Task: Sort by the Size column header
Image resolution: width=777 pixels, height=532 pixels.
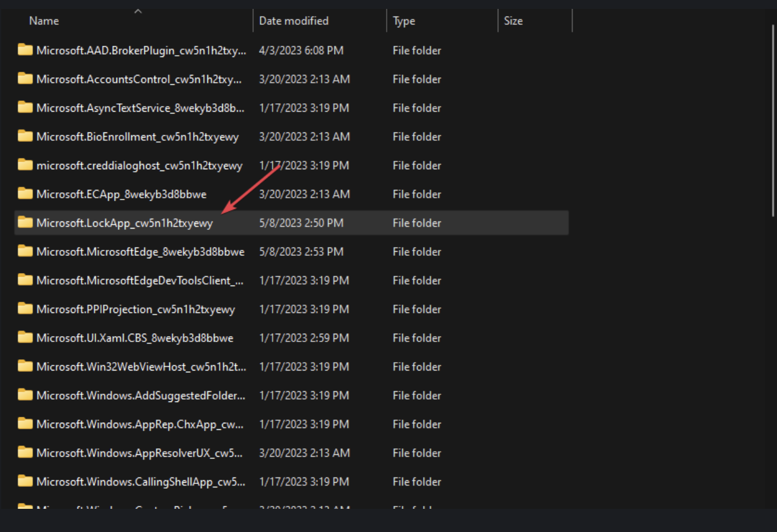Action: click(x=513, y=21)
